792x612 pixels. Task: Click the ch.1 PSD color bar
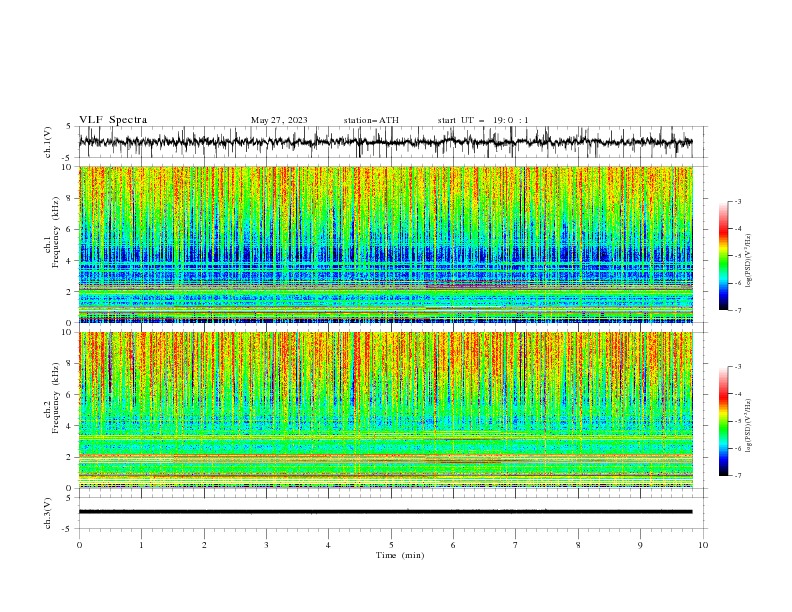coord(723,256)
